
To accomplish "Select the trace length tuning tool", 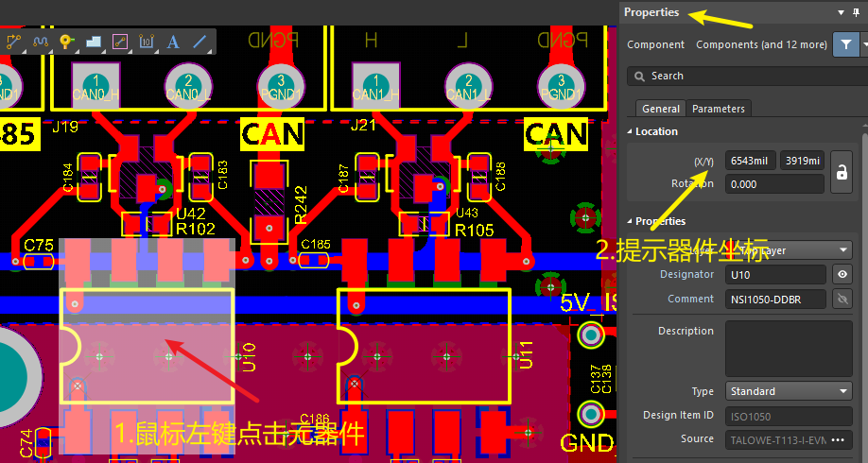I will tap(40, 42).
